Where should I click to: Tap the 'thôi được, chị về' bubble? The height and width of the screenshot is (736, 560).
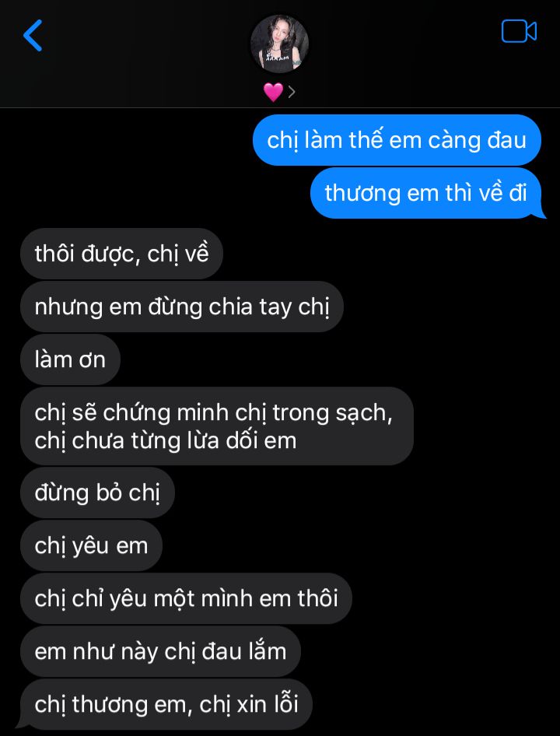121,254
